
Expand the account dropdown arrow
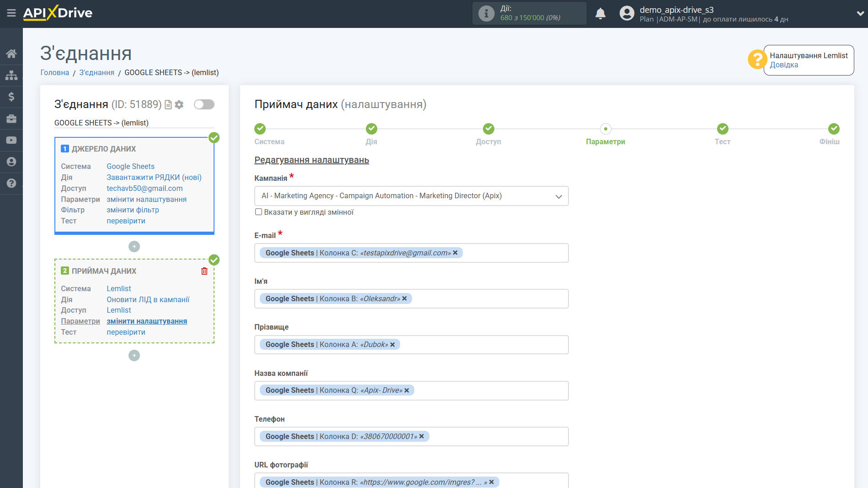click(x=860, y=14)
